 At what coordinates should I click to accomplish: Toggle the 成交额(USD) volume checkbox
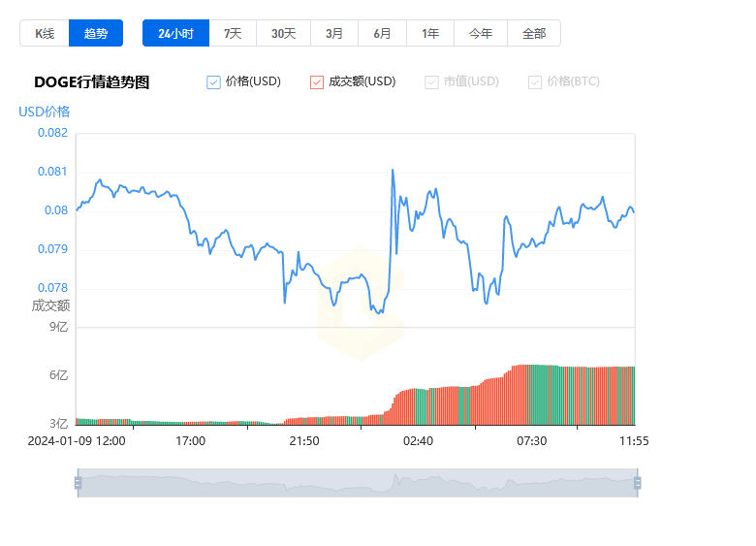tap(317, 82)
